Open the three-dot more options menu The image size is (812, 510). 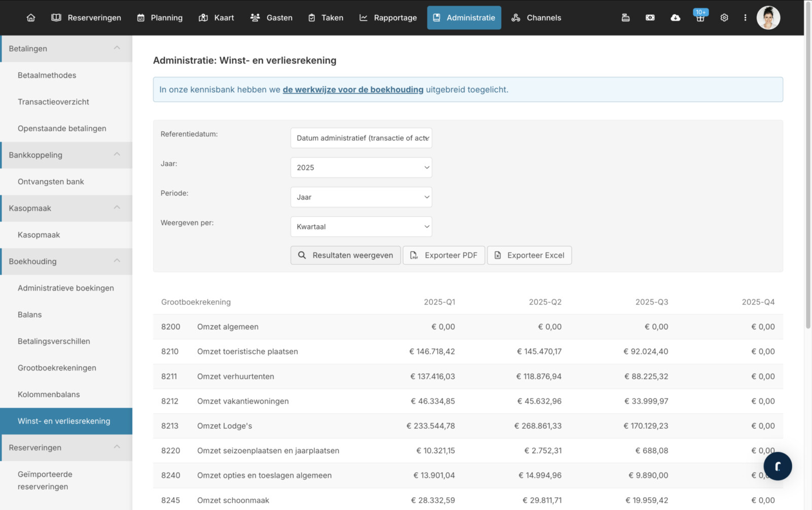745,18
